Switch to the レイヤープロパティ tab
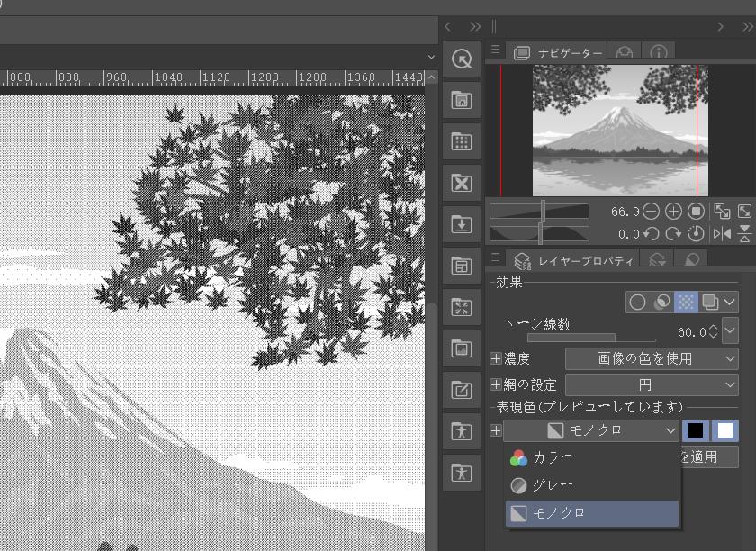Image resolution: width=756 pixels, height=551 pixels. click(572, 260)
